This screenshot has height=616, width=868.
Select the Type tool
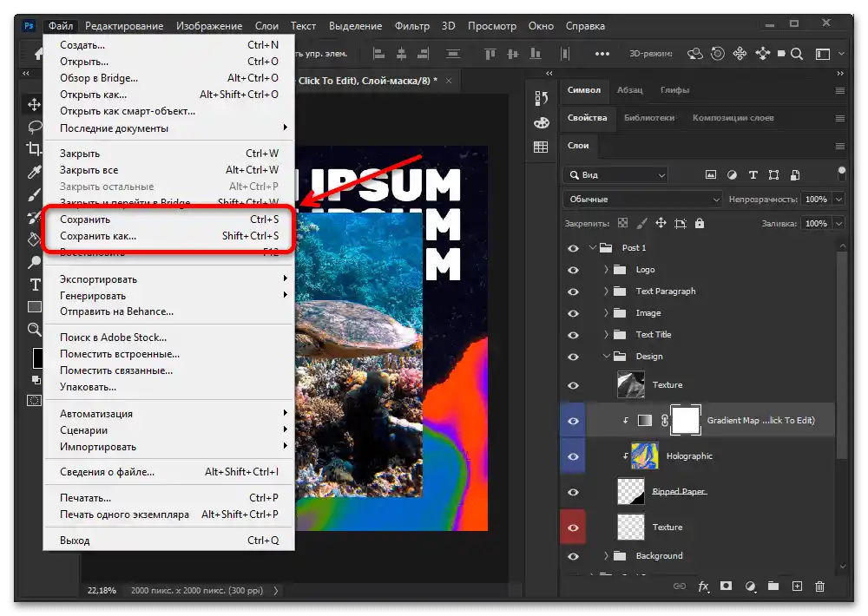pos(35,285)
